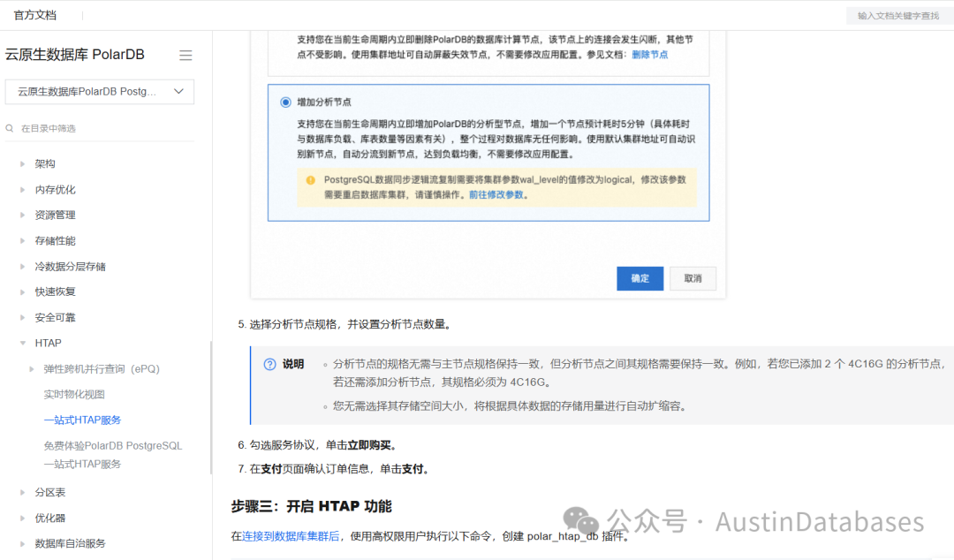The image size is (954, 560).
Task: Open the 连接到数据库集群后 link
Action: tap(291, 536)
